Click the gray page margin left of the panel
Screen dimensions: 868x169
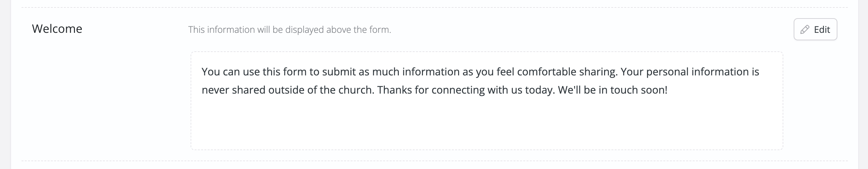pos(5,84)
